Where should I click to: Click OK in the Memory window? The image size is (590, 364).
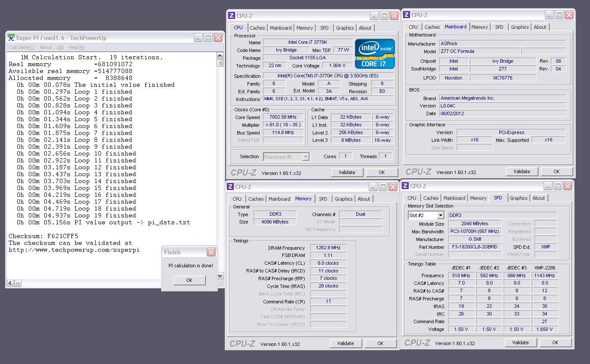pos(380,343)
